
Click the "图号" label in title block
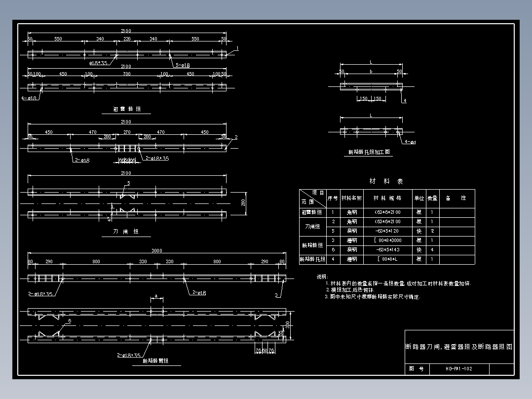pyautogui.click(x=417, y=369)
